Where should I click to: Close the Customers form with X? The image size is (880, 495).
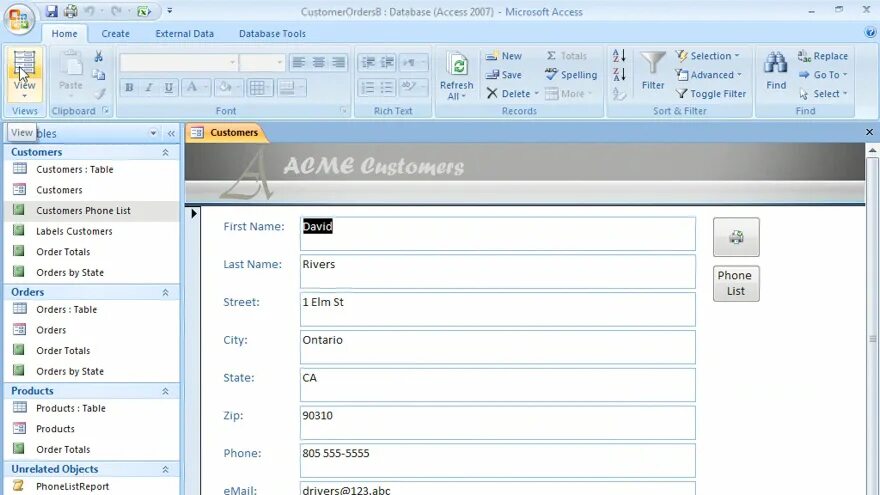(x=869, y=132)
